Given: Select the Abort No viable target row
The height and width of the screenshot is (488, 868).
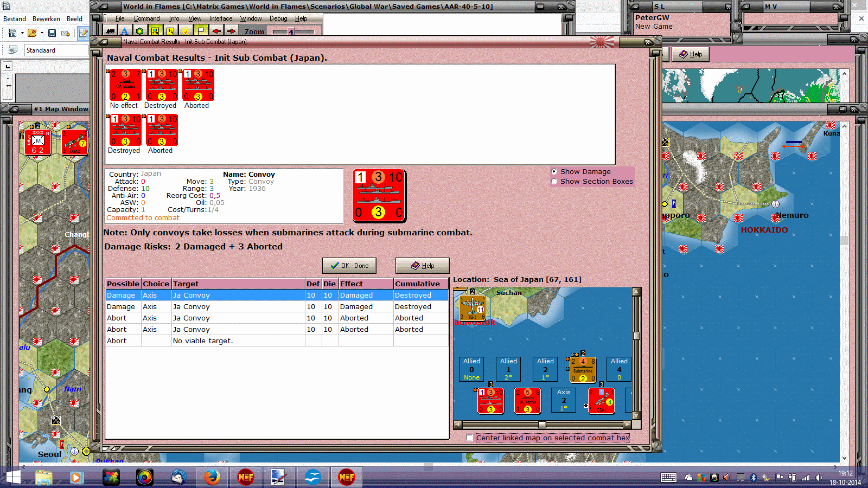Looking at the screenshot, I should point(277,341).
